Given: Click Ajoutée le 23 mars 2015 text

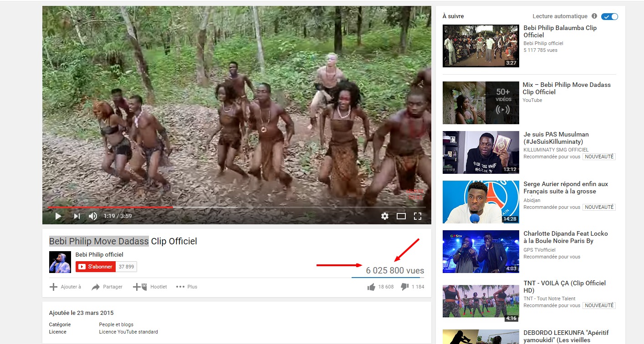Looking at the screenshot, I should [81, 313].
